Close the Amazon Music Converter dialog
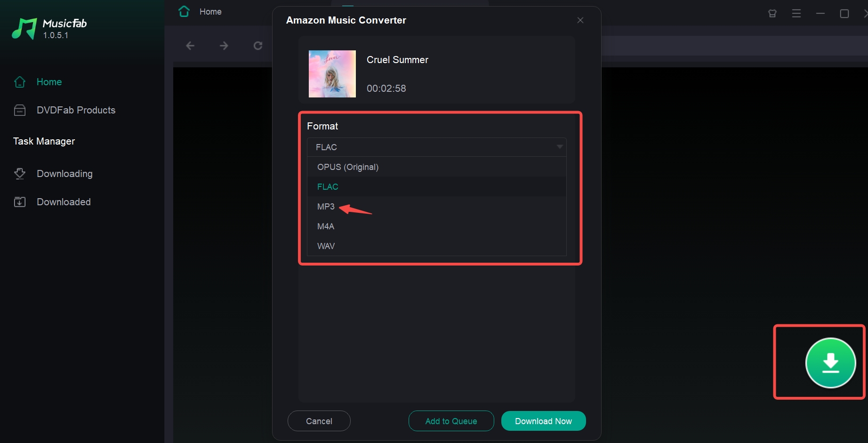The image size is (868, 443). 580,20
